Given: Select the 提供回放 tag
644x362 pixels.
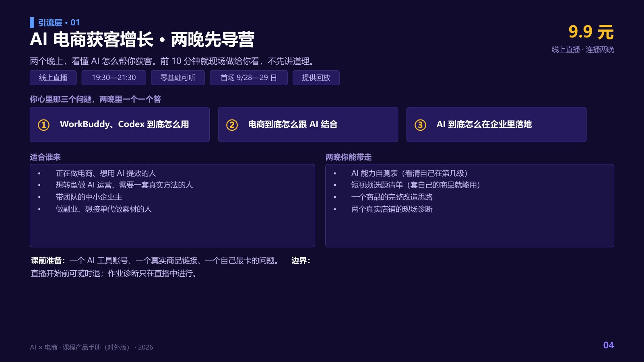Looking at the screenshot, I should click(316, 78).
